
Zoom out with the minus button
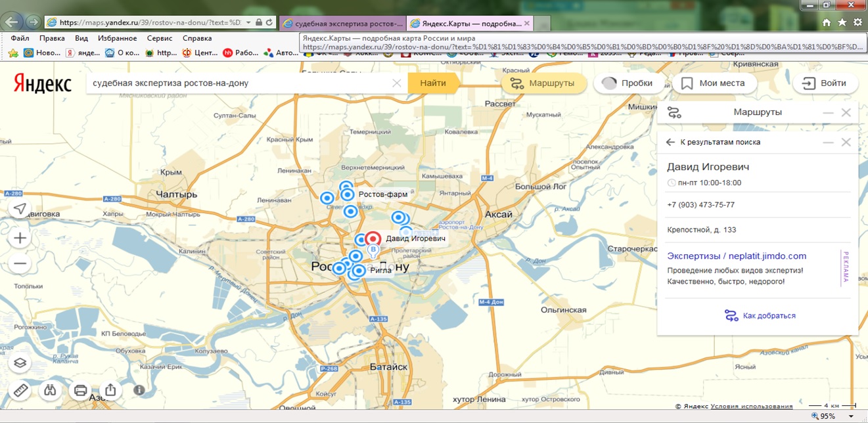20,264
